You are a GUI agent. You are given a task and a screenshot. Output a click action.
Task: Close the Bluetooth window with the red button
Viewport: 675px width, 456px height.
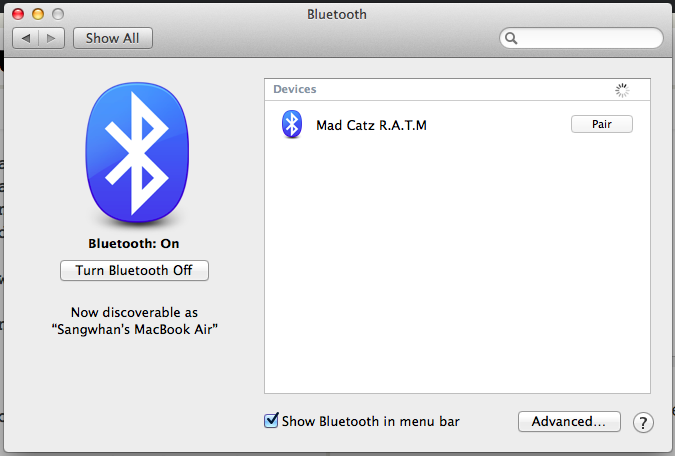click(18, 14)
